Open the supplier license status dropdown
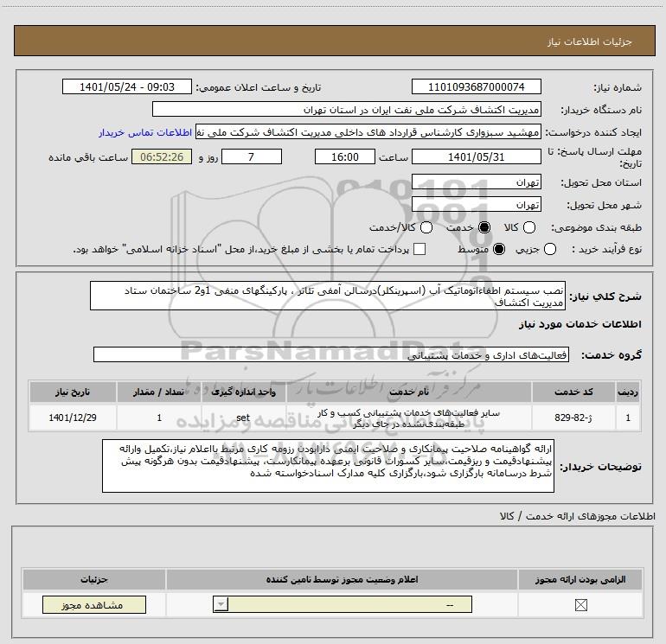Image resolution: width=666 pixels, height=644 pixels. pos(343,604)
